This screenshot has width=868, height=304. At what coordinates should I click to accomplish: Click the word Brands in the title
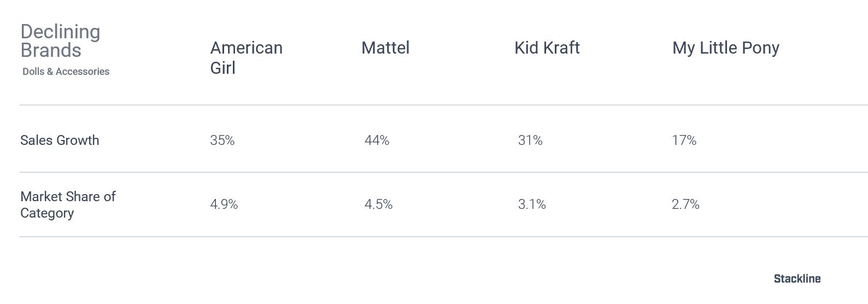51,50
